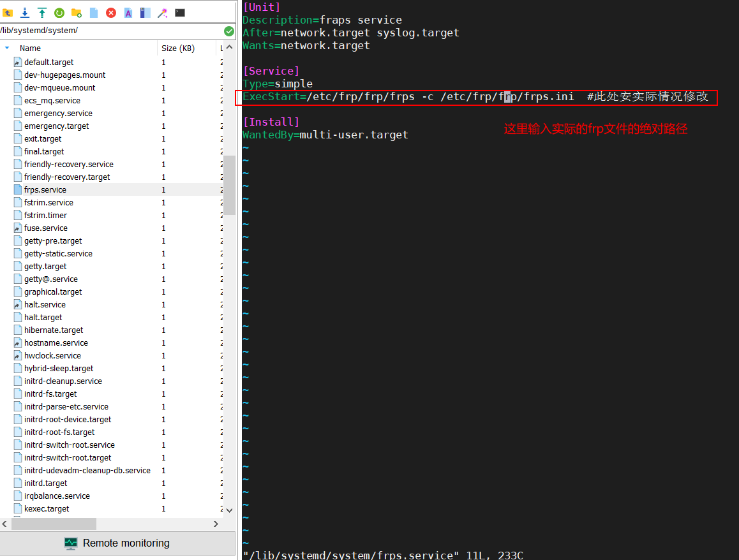Select friendly-recovery.service file
This screenshot has width=739, height=560.
pyautogui.click(x=69, y=164)
